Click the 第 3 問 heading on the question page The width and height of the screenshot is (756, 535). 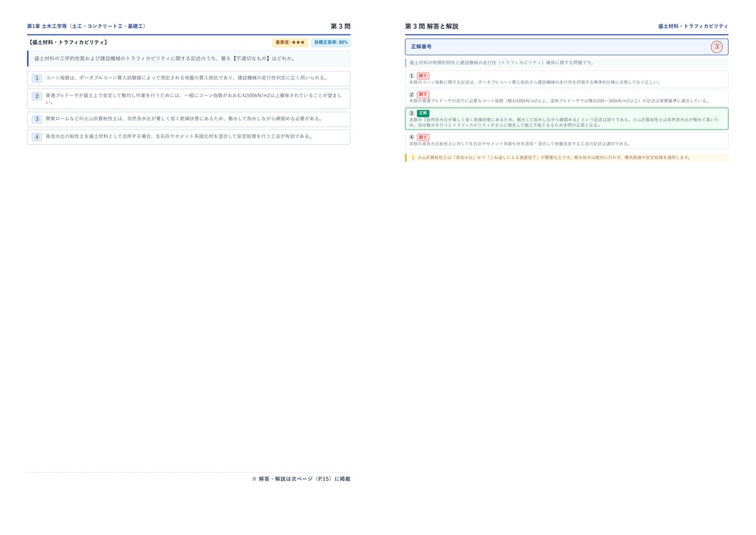point(340,26)
